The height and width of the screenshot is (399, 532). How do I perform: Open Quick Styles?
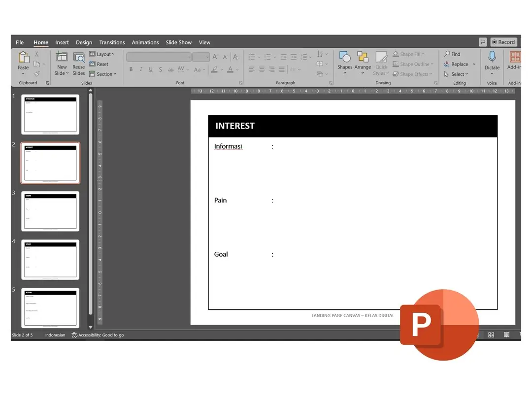tap(381, 64)
